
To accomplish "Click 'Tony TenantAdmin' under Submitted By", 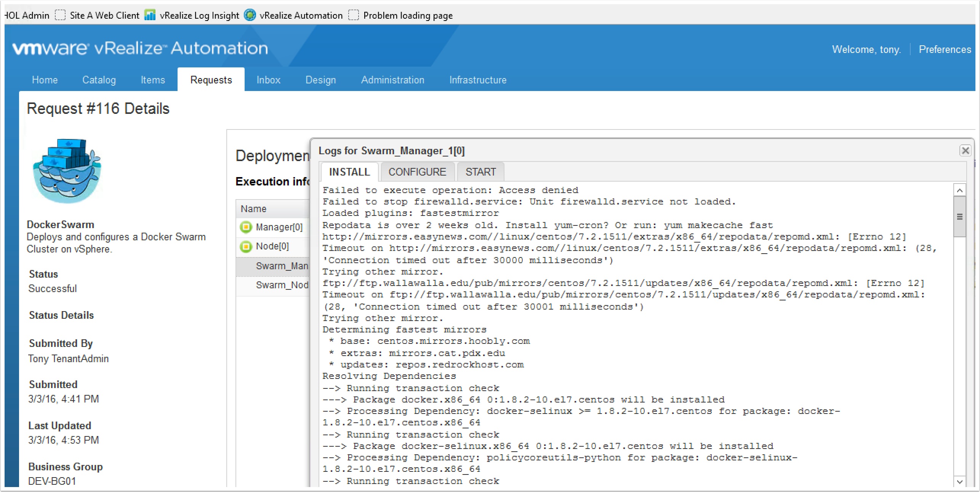I will pos(69,359).
